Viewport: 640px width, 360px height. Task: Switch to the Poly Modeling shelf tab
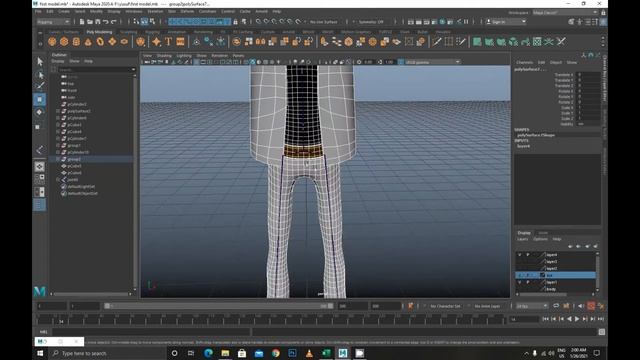[99, 32]
